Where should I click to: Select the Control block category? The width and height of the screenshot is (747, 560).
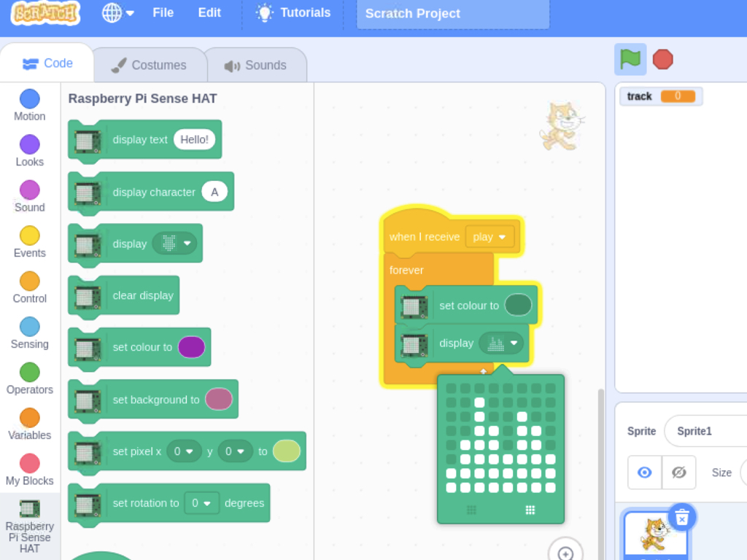coord(29,288)
